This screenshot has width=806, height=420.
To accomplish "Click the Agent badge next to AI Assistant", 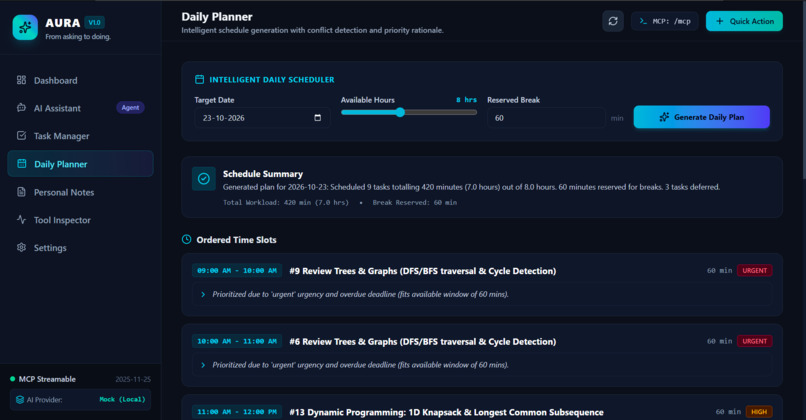I will 130,107.
